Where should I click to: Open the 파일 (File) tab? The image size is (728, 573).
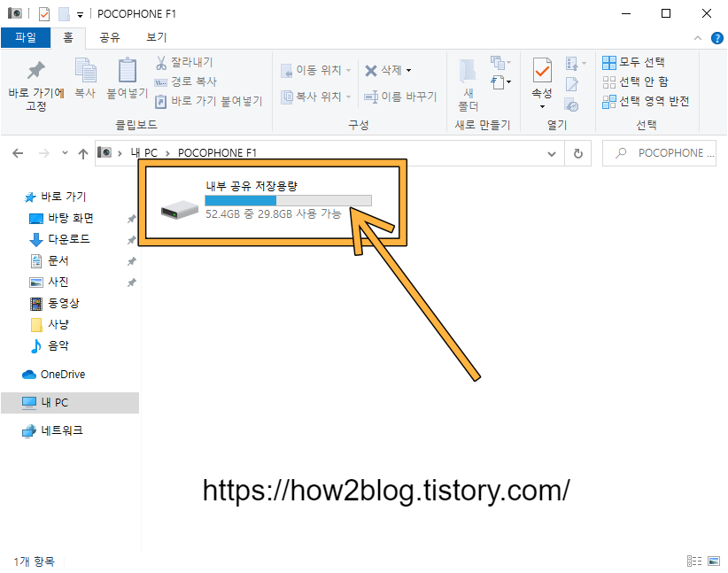coord(26,37)
